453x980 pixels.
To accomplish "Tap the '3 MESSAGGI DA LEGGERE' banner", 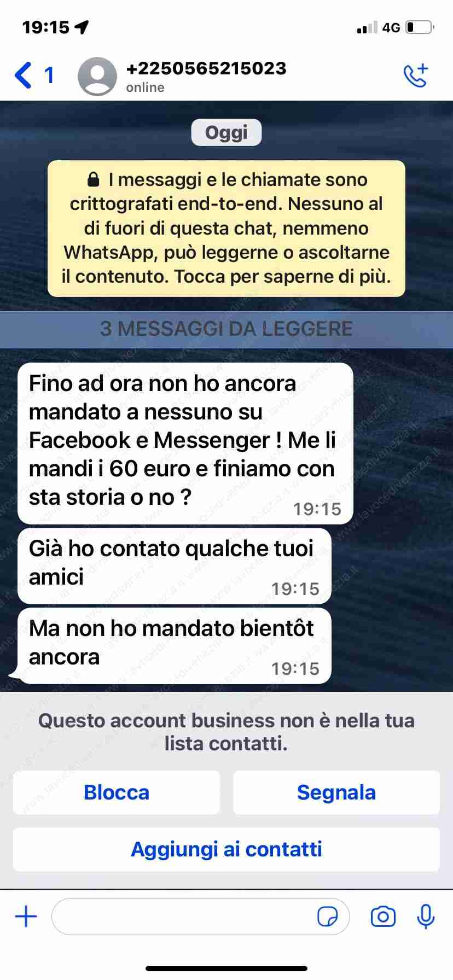I will 226,329.
